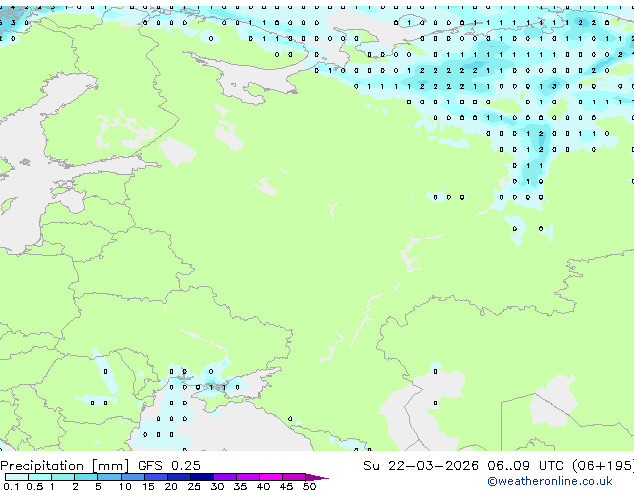Click the 20 mm legend swatch

179,477
